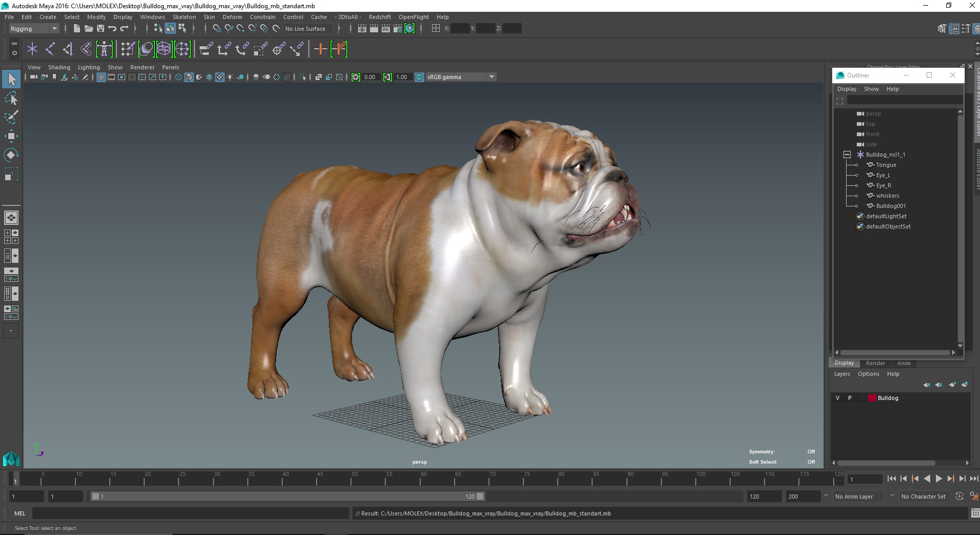Choose the Move tool in toolbox
This screenshot has width=980, height=535.
[x=11, y=136]
